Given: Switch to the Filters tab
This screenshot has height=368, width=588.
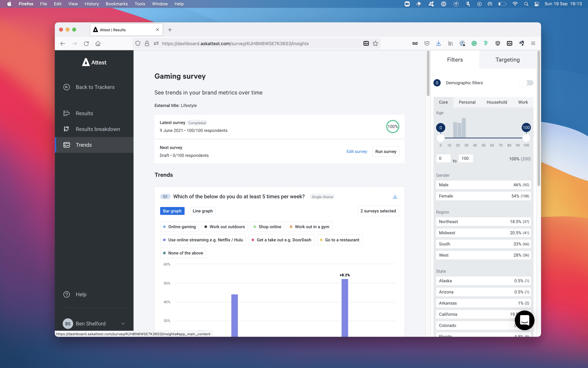Looking at the screenshot, I should pyautogui.click(x=455, y=60).
